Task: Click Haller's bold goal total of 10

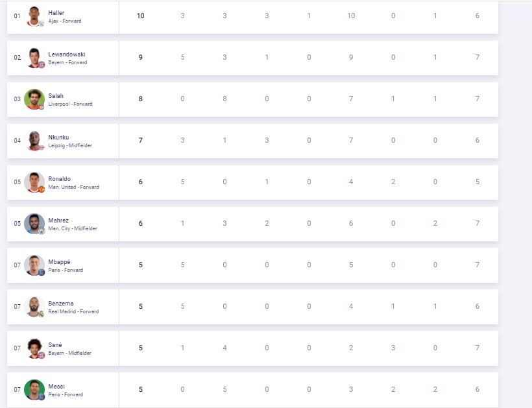Action: [x=141, y=16]
